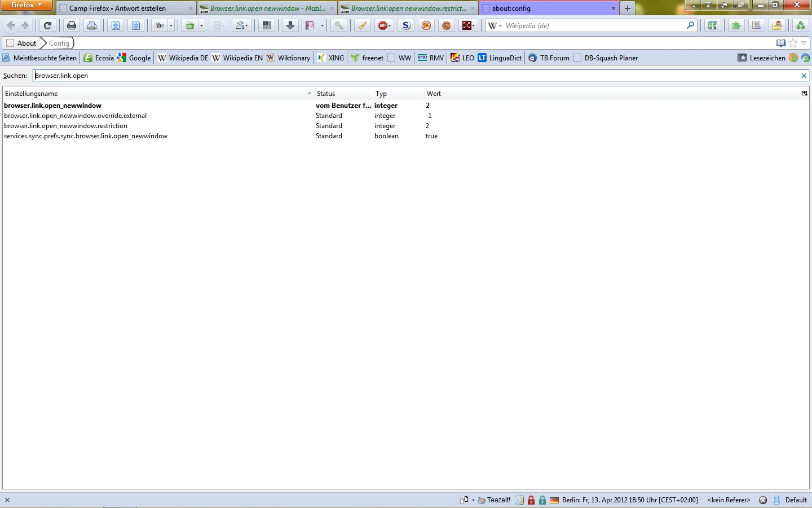Bookmark this page with the star icon

click(793, 43)
